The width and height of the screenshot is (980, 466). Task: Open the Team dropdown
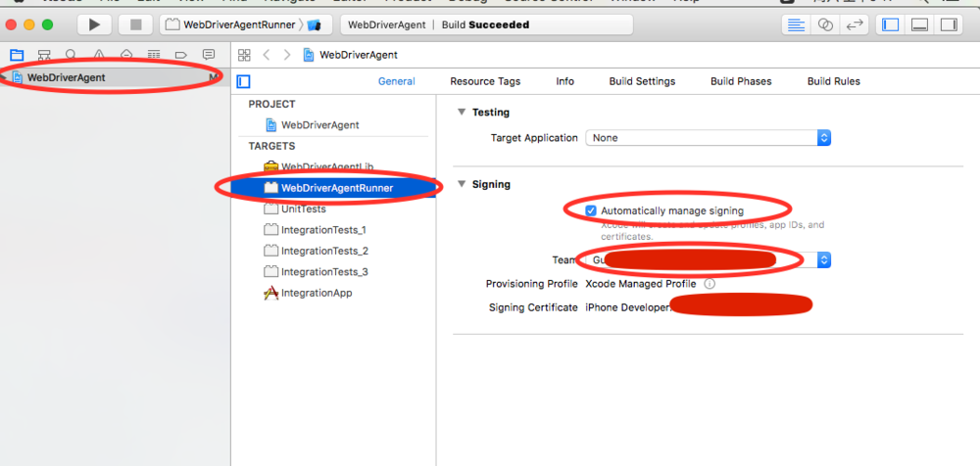pyautogui.click(x=708, y=259)
